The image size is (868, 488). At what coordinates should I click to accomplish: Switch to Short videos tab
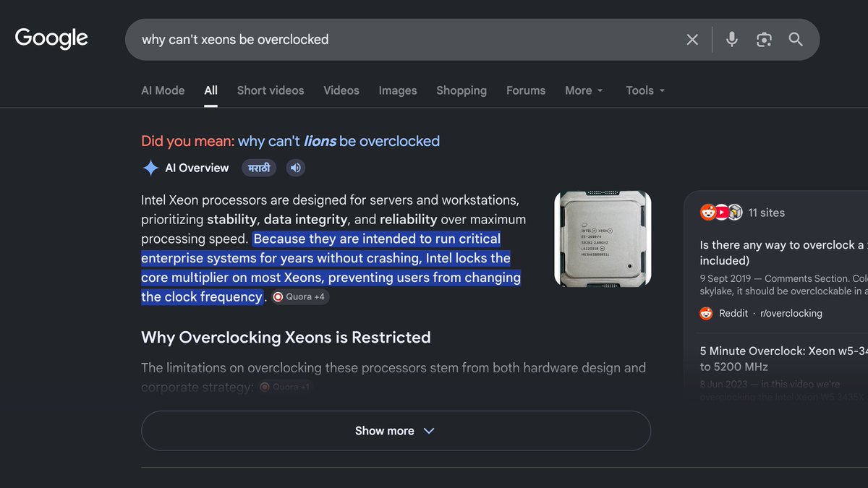pos(271,90)
